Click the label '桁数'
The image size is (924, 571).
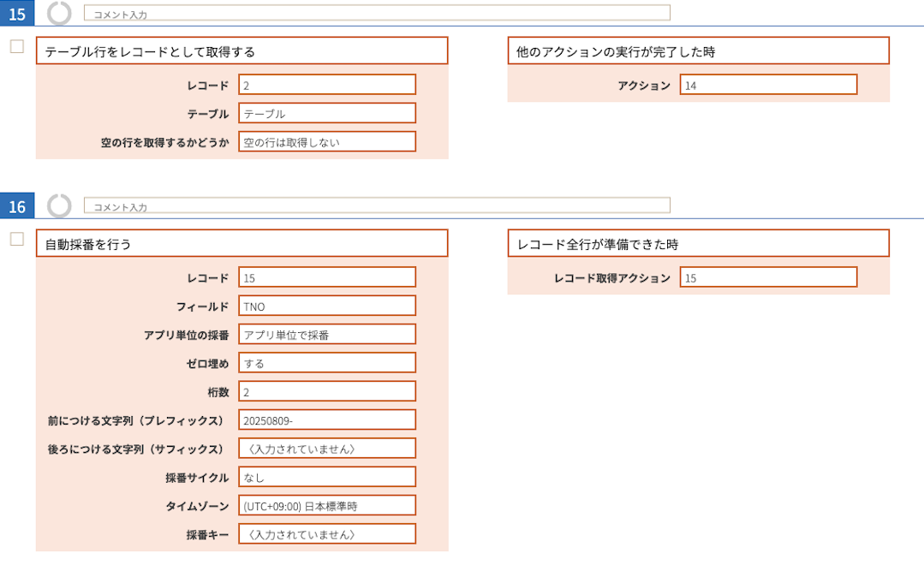[x=218, y=392]
